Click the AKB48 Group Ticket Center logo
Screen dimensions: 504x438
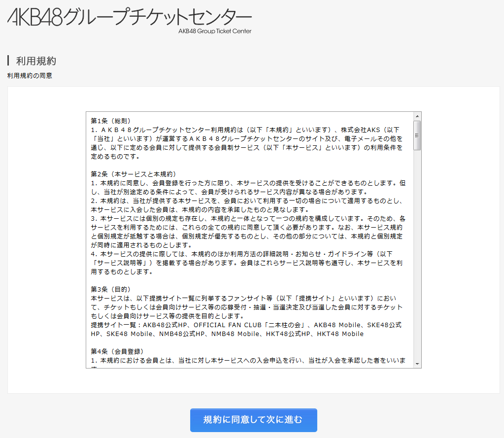click(x=130, y=20)
